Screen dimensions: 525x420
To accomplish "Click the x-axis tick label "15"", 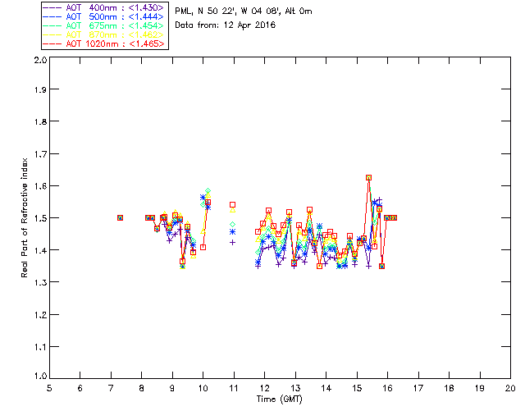I will coord(357,388).
